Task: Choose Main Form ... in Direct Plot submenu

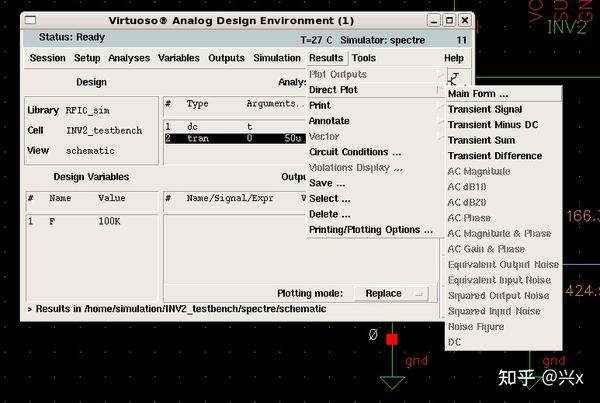Action: click(503, 94)
